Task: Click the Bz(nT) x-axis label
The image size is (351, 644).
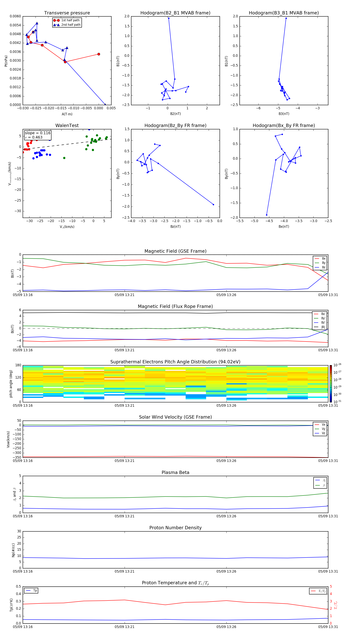Action: point(175,227)
